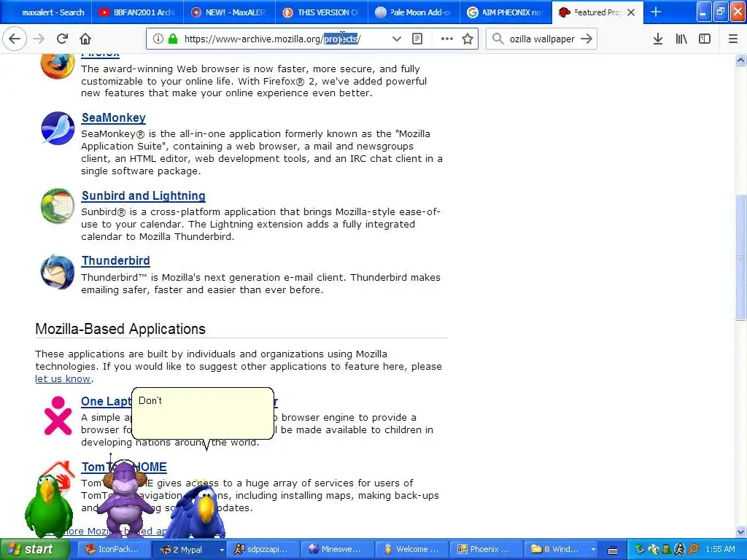Image resolution: width=747 pixels, height=560 pixels.
Task: Click the SeaMonkey logo icon
Action: (58, 128)
